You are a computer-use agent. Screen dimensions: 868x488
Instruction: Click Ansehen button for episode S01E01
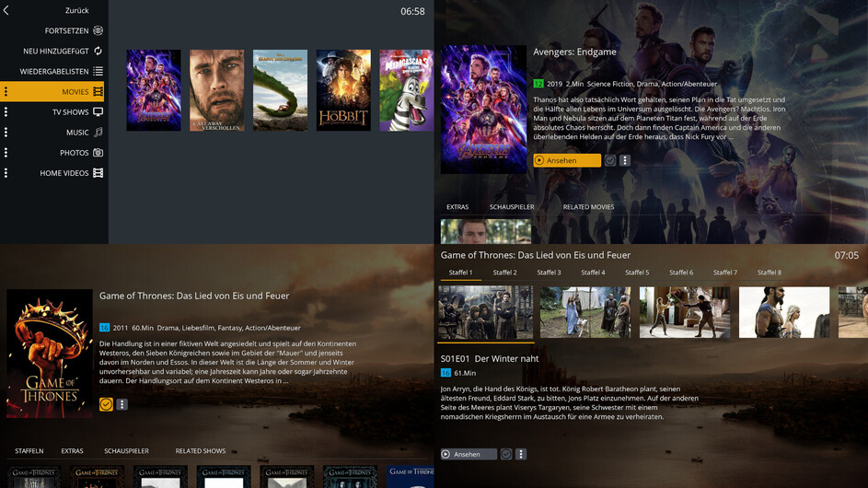point(469,454)
